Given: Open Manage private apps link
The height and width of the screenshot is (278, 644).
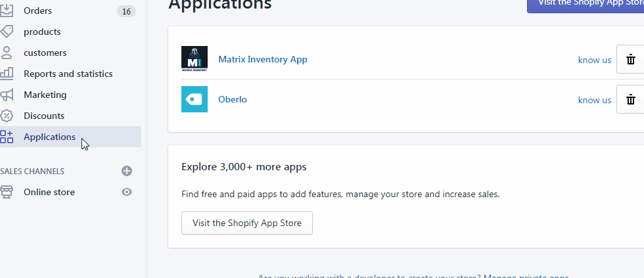Looking at the screenshot, I should point(526,277).
